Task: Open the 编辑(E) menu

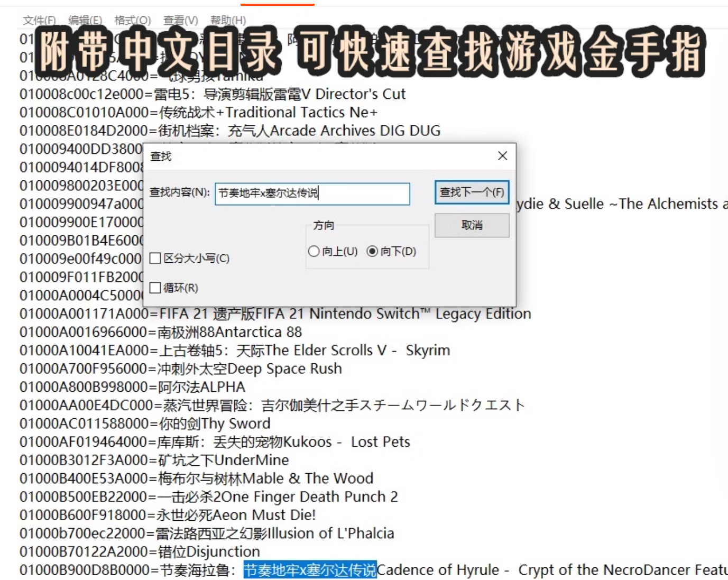Action: [x=85, y=21]
